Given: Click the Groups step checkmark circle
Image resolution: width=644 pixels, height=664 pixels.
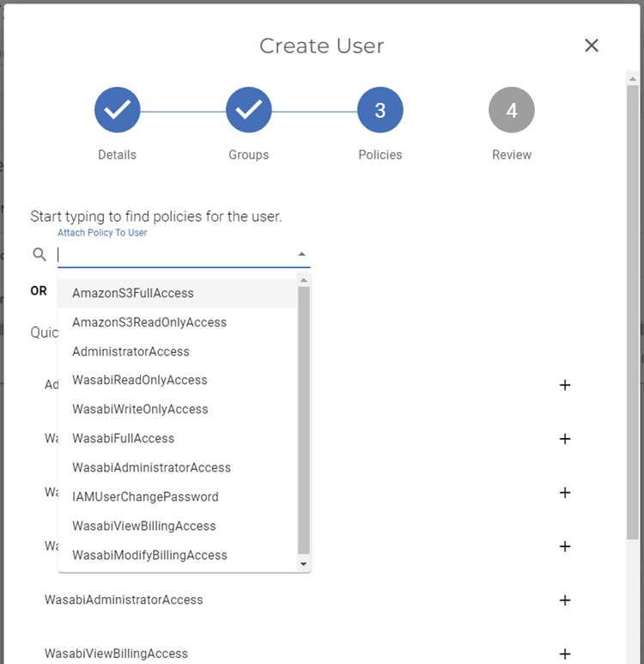Looking at the screenshot, I should point(249,110).
